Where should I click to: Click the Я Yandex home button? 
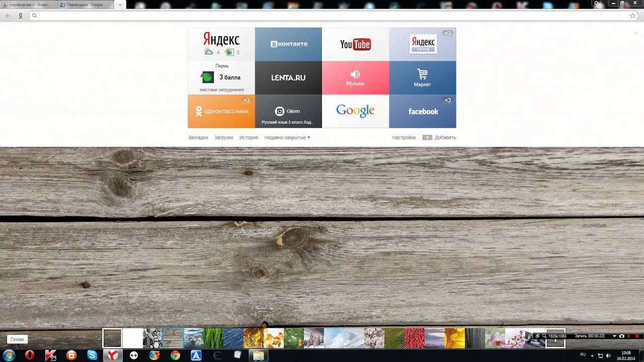pyautogui.click(x=21, y=16)
